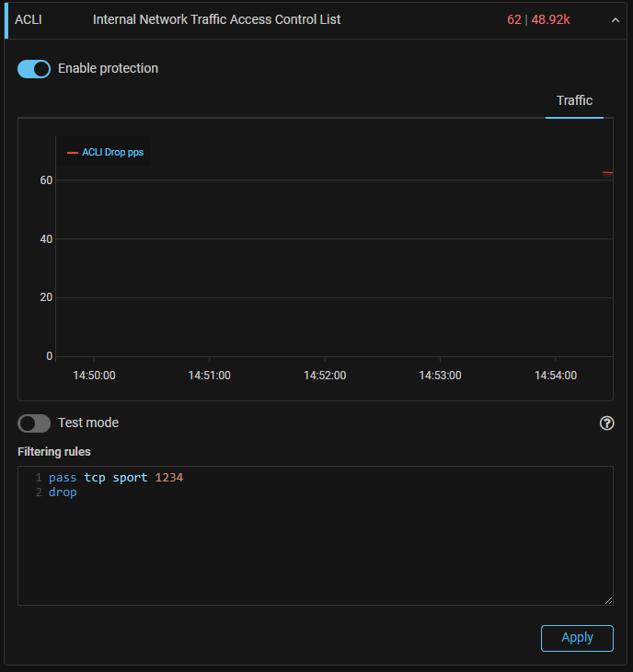Collapse the ACLI panel with the chevron
The image size is (633, 672).
point(616,20)
